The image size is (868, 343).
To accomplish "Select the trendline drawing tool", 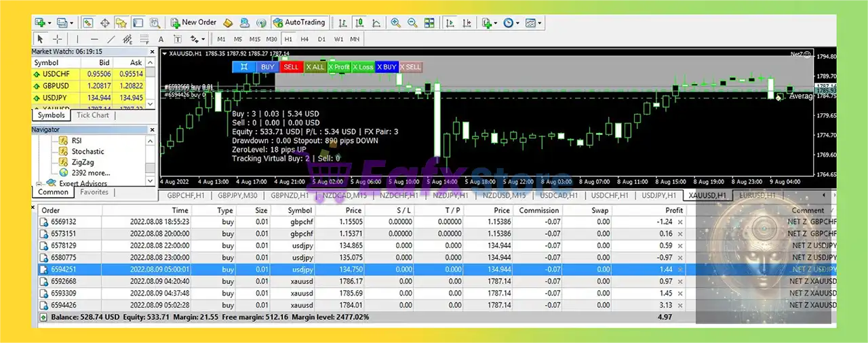I will (x=111, y=39).
